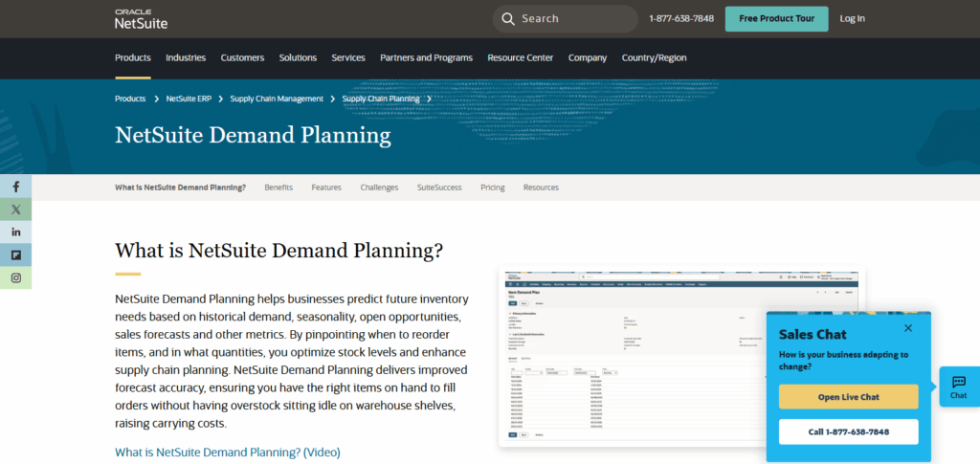The image size is (980, 464).
Task: Click Open Live Chat button
Action: point(848,397)
